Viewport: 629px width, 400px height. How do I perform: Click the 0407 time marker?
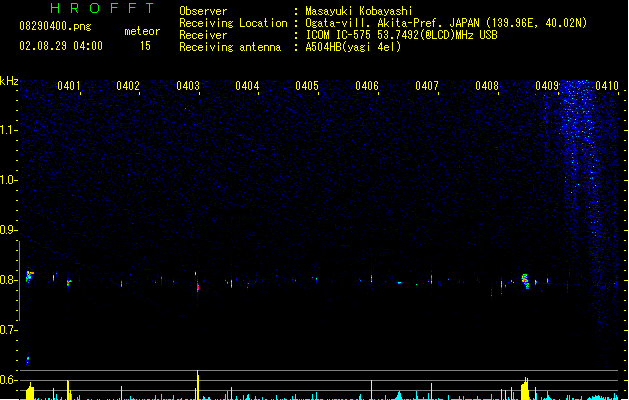(427, 86)
